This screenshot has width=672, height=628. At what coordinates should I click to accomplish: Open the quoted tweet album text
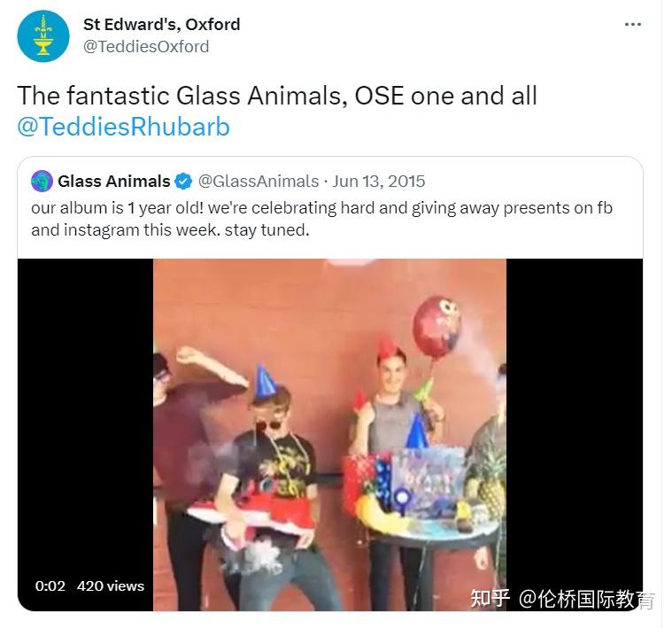[x=321, y=219]
